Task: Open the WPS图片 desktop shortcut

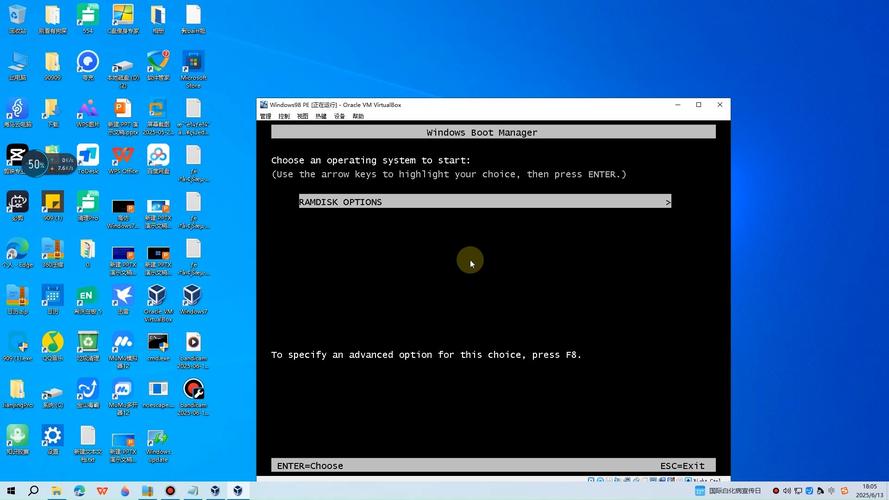Action: point(88,112)
